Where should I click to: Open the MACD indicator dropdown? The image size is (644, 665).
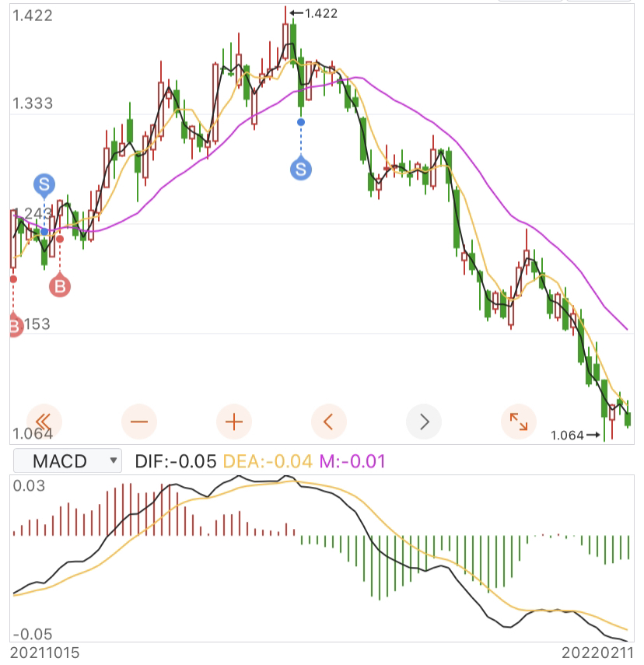68,461
